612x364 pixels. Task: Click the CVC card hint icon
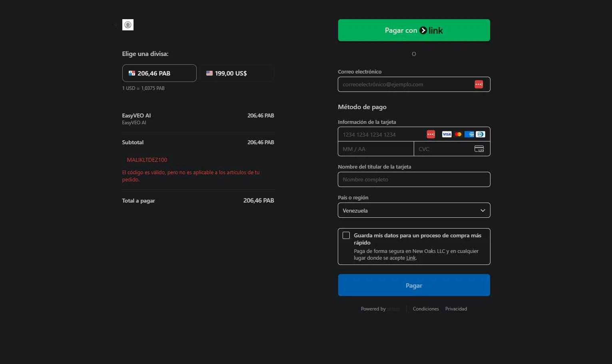[x=479, y=149]
